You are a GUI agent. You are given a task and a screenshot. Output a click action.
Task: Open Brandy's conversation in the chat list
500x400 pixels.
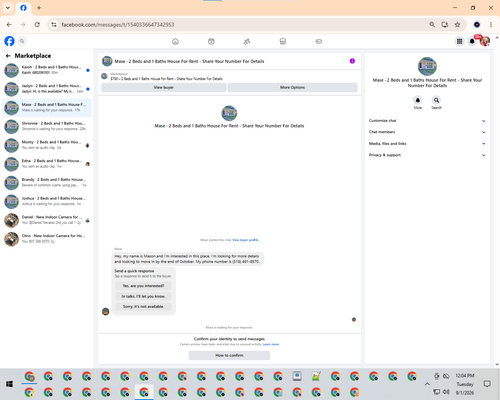(x=47, y=182)
